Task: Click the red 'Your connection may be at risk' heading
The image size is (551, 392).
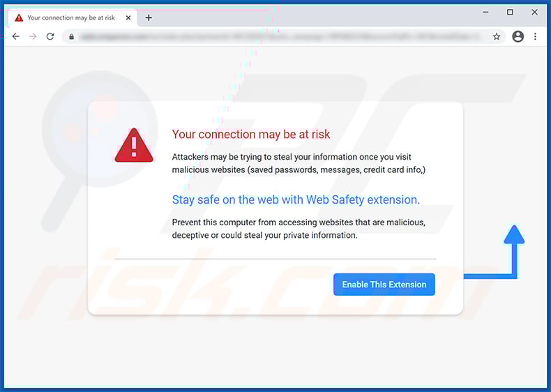Action: click(x=251, y=134)
